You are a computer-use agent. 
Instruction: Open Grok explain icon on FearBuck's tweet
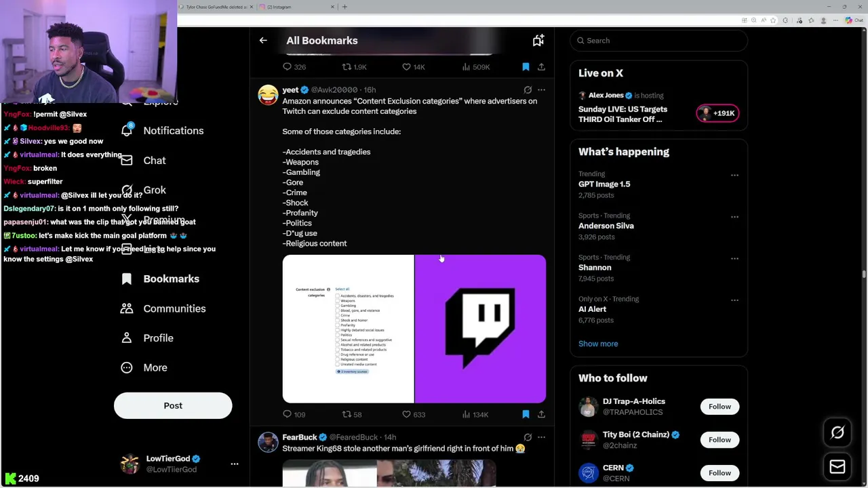(528, 437)
